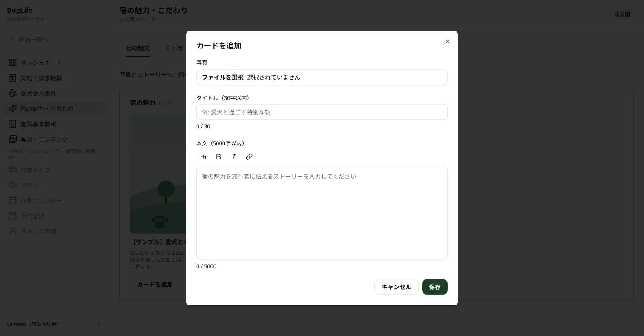This screenshot has height=336, width=644.
Task: Insert heading with the H1 icon
Action: pyautogui.click(x=203, y=157)
